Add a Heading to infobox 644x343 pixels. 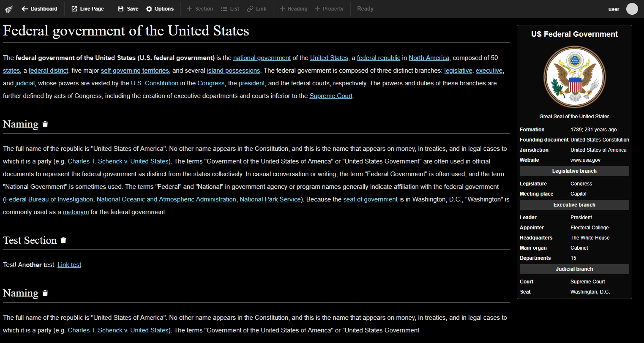[x=293, y=9]
